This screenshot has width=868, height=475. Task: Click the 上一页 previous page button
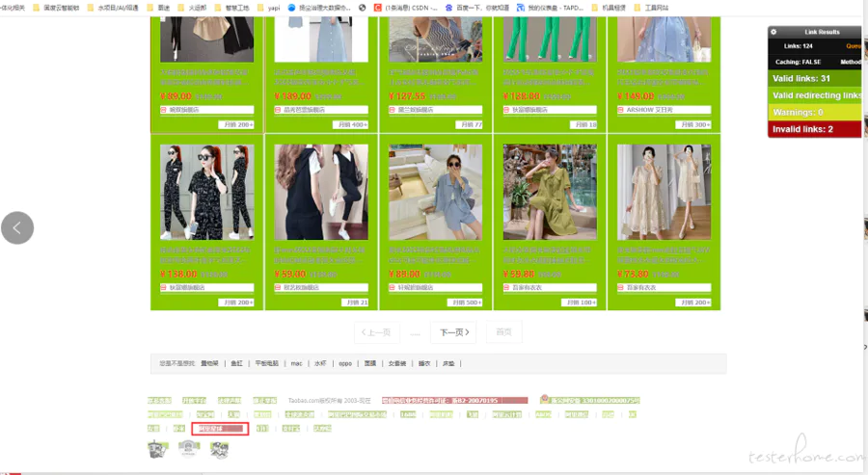[x=376, y=332]
